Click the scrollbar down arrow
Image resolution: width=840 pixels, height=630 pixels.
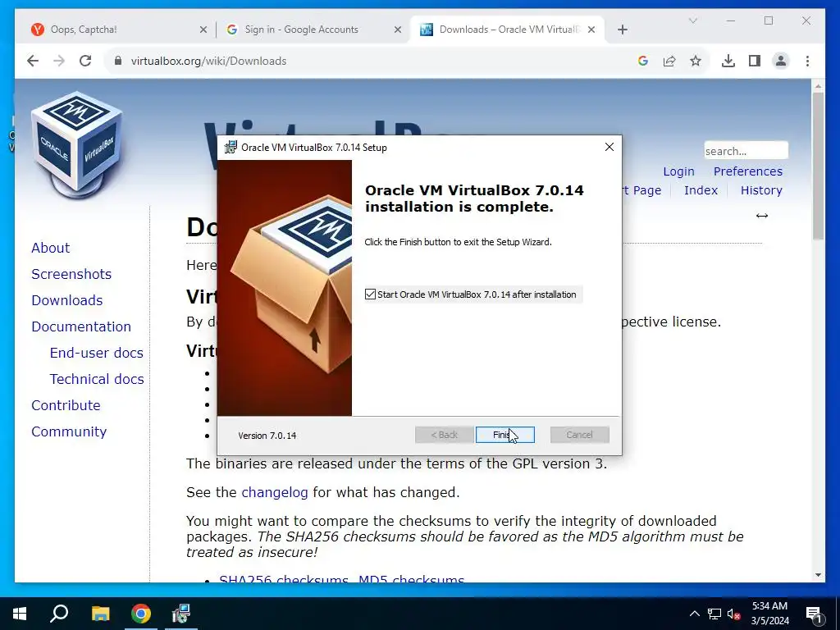(818, 575)
